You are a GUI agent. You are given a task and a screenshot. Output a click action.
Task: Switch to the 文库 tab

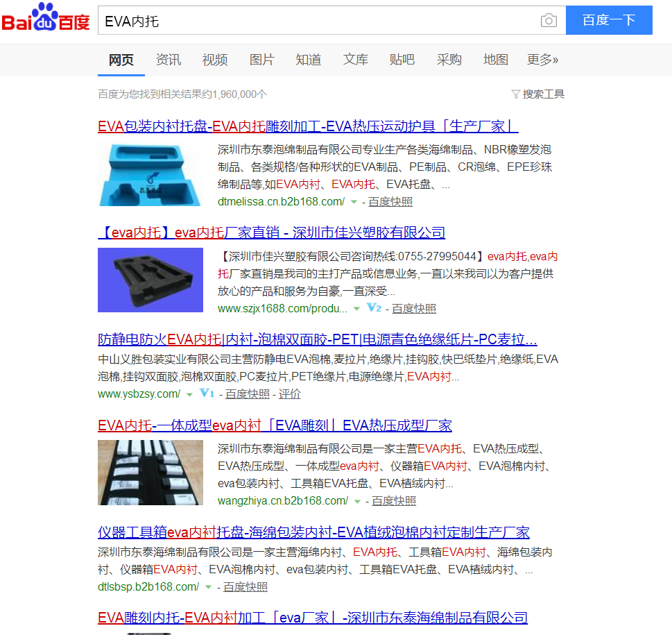[x=355, y=60]
